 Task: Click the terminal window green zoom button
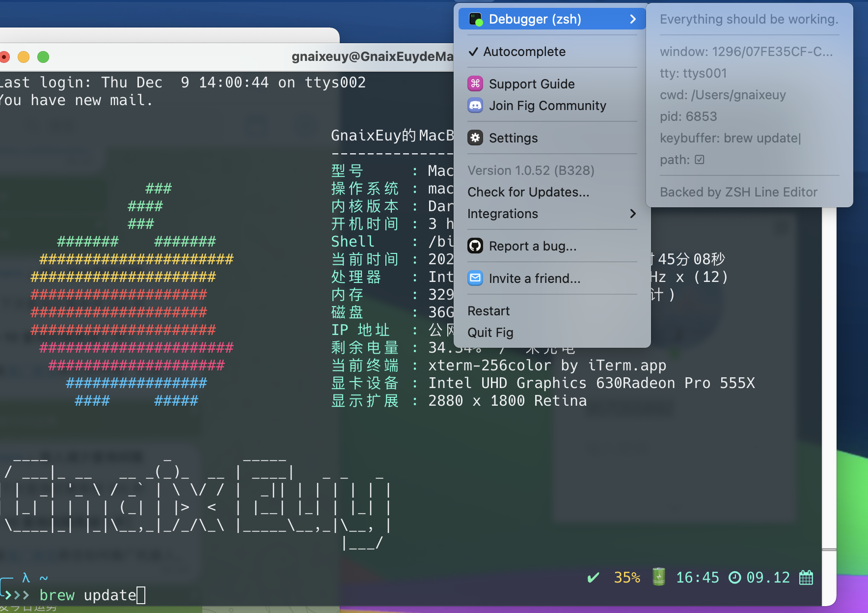[43, 57]
